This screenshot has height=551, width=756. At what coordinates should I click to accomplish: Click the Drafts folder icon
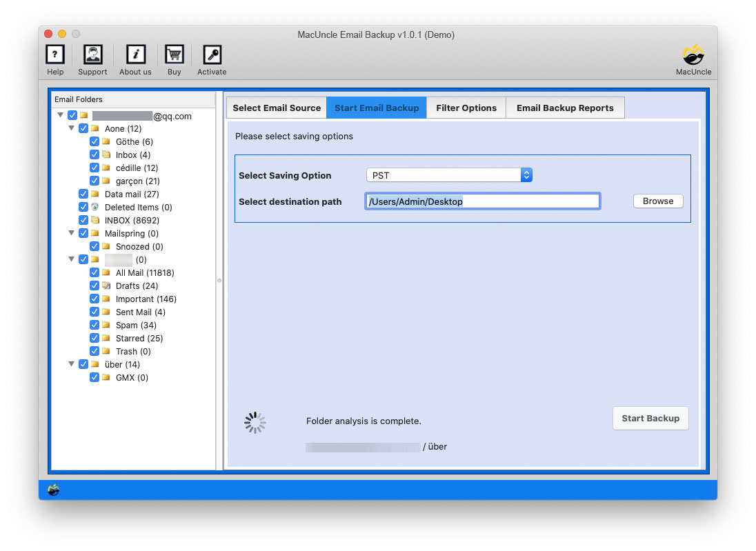pyautogui.click(x=106, y=285)
